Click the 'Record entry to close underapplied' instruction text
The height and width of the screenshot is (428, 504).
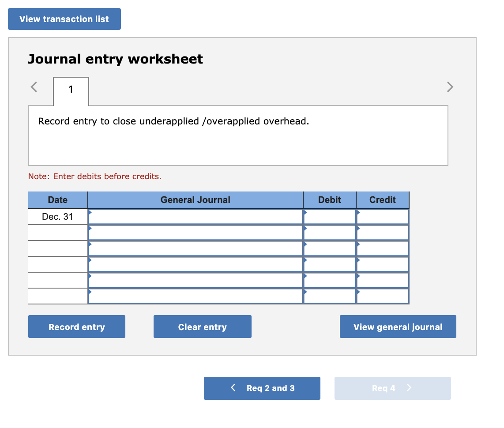tap(173, 121)
